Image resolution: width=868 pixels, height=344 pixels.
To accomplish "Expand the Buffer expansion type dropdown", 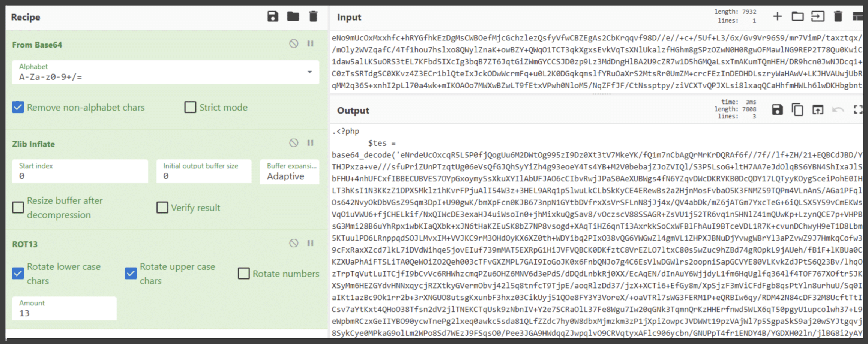I will click(290, 172).
